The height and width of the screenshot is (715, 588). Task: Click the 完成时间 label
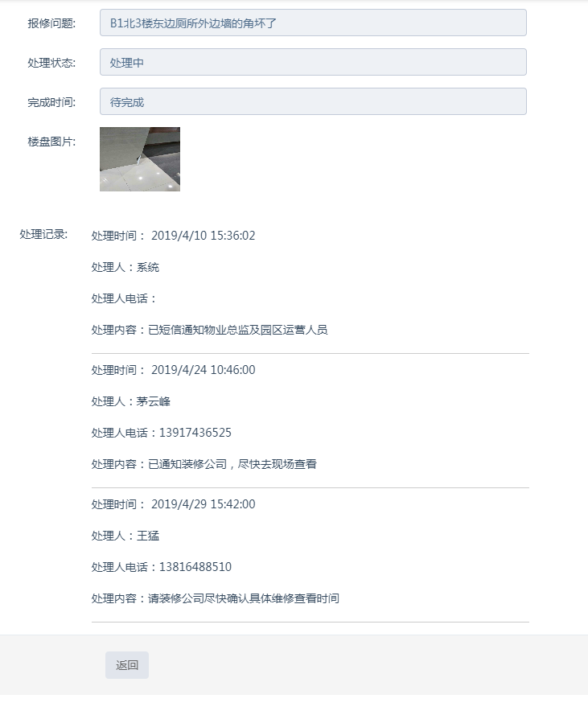(51, 102)
